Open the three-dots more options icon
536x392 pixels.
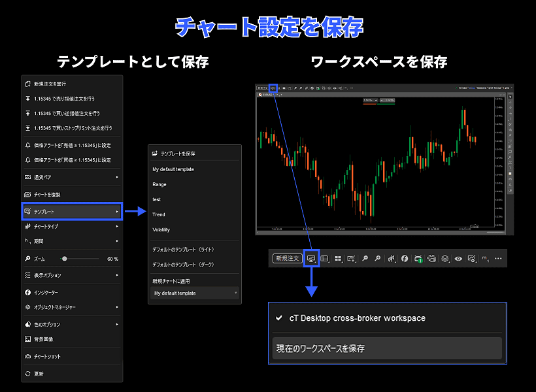pyautogui.click(x=498, y=258)
